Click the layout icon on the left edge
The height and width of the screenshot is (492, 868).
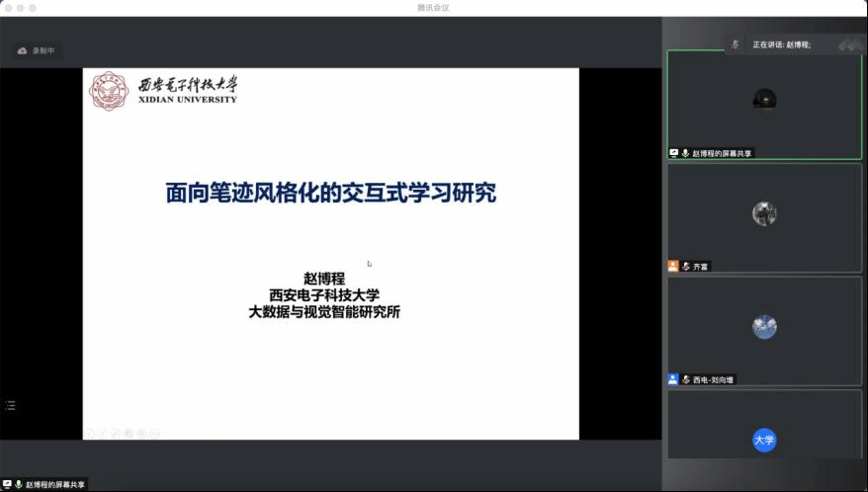11,405
